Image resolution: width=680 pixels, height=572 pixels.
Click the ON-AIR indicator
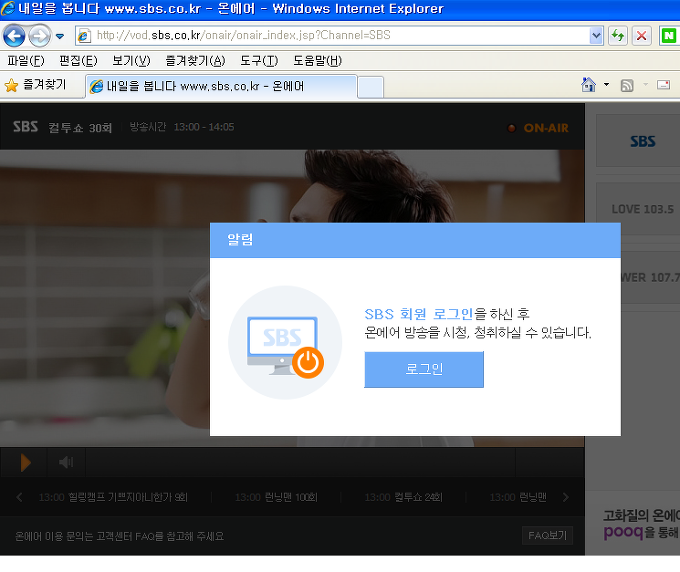[538, 128]
